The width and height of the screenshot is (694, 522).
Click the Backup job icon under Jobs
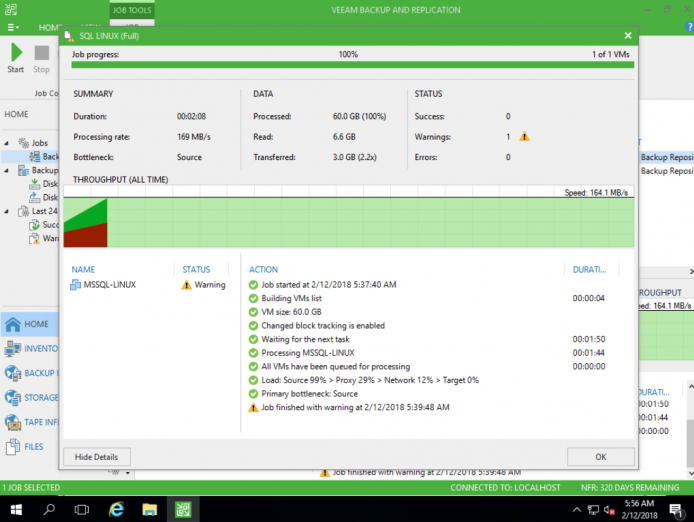pyautogui.click(x=35, y=157)
